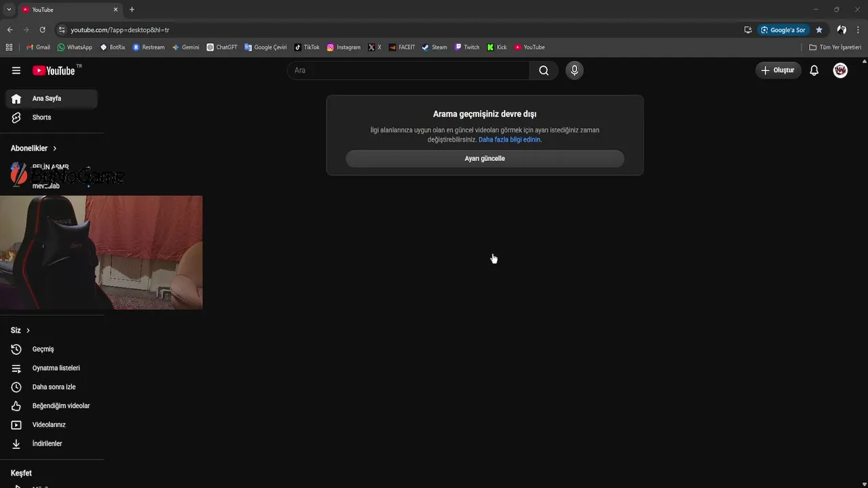Open the Kick bookmark

(496, 47)
